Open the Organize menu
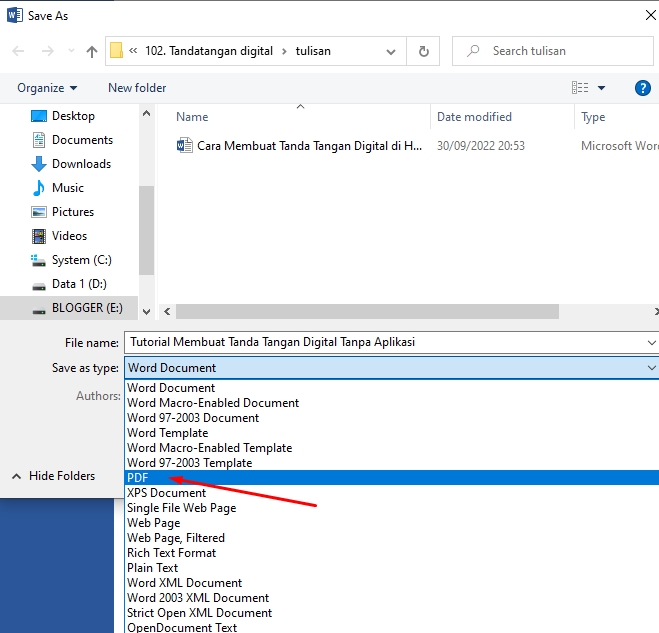 [x=47, y=88]
